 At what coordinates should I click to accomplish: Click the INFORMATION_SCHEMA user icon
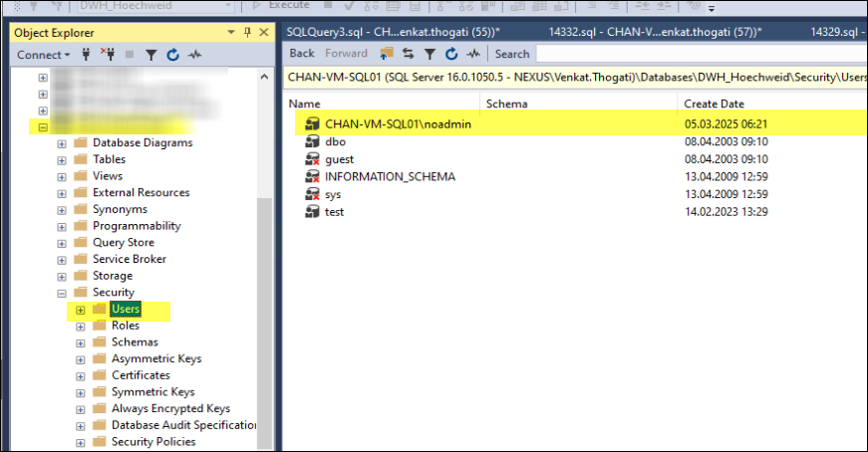pyautogui.click(x=312, y=176)
